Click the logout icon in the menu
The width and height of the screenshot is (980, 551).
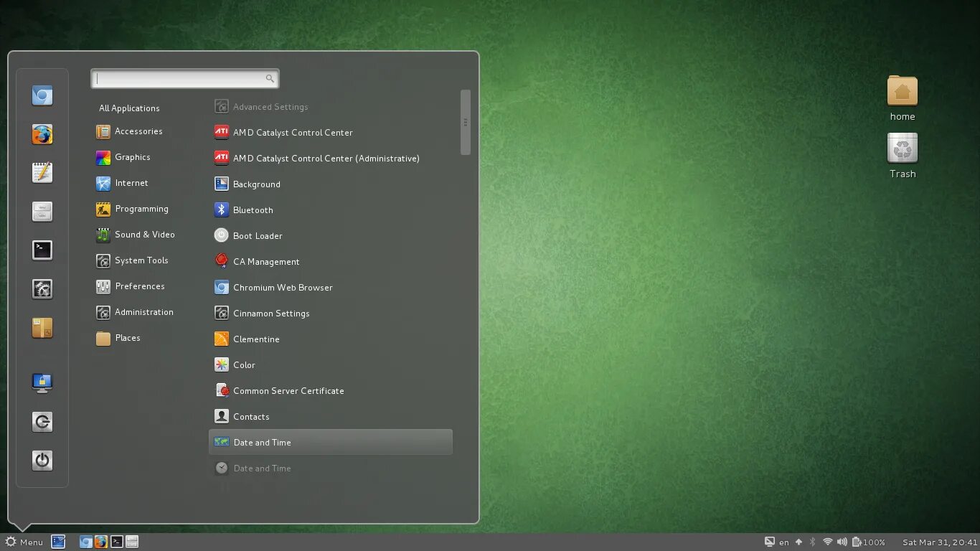pyautogui.click(x=42, y=422)
